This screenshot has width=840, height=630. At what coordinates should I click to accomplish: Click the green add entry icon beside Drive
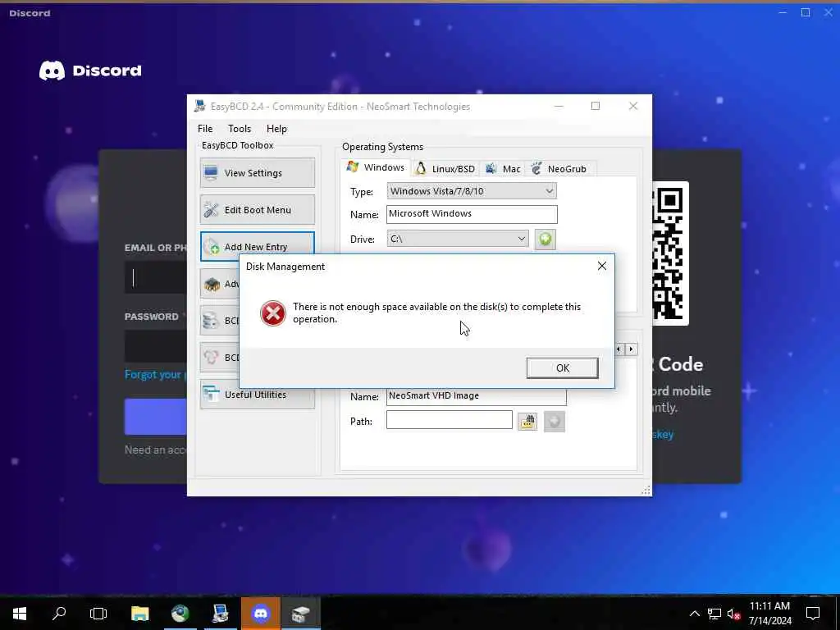click(546, 239)
